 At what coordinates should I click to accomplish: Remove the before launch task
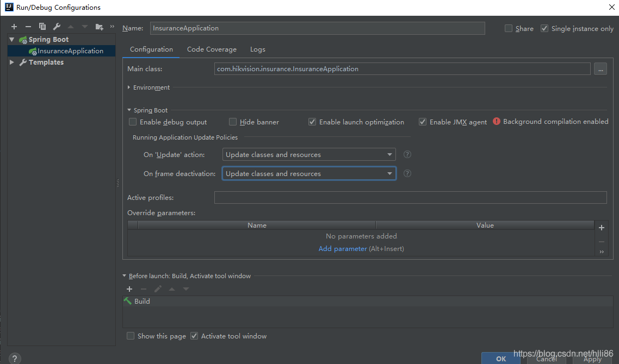click(144, 289)
